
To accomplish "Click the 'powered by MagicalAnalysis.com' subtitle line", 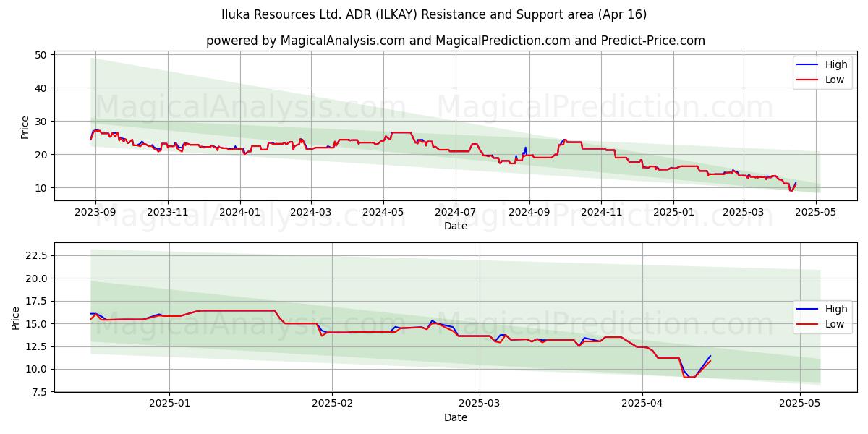I will tap(456, 41).
